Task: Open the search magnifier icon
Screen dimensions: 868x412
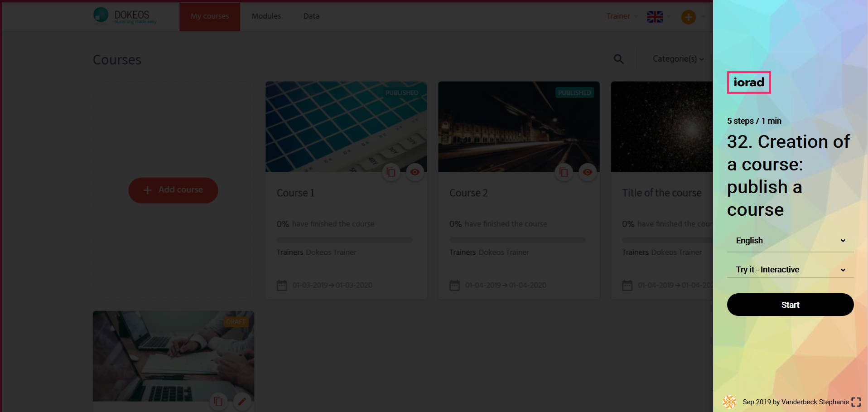Action: click(618, 59)
